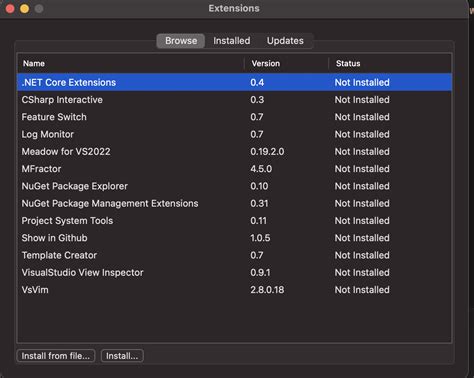
Task: Select the Project System Tools extension
Action: (x=234, y=221)
